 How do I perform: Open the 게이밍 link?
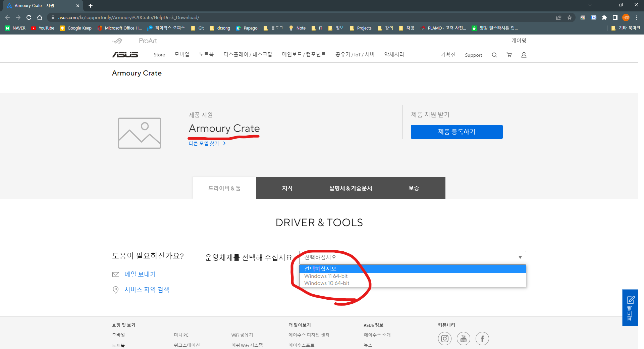pos(519,41)
